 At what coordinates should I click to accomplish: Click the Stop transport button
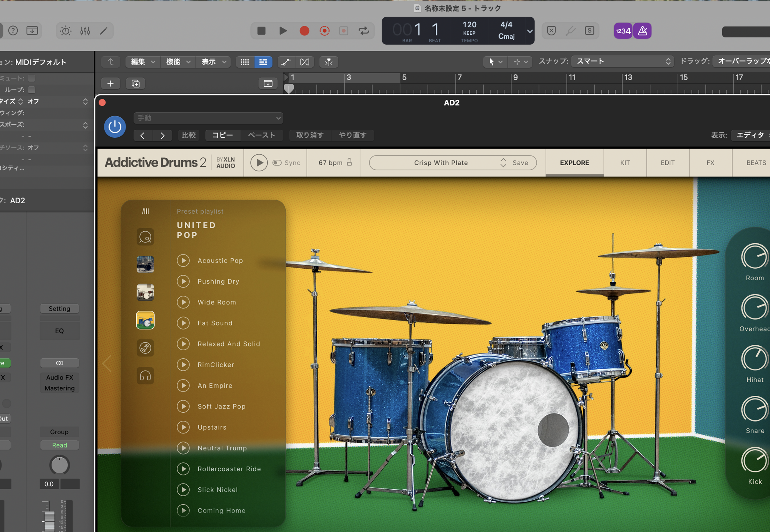point(261,31)
